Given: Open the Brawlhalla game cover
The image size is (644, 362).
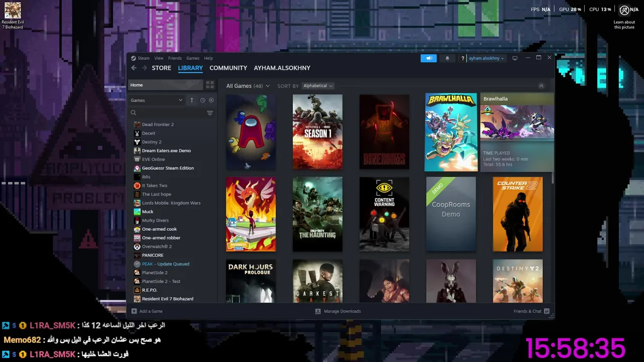Looking at the screenshot, I should point(451,132).
